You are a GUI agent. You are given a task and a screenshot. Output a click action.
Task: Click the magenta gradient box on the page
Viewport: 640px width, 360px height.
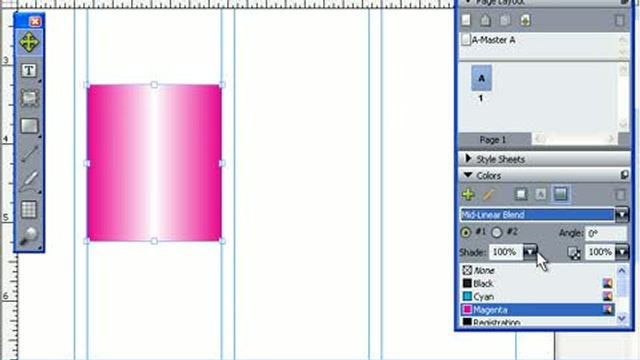point(154,163)
